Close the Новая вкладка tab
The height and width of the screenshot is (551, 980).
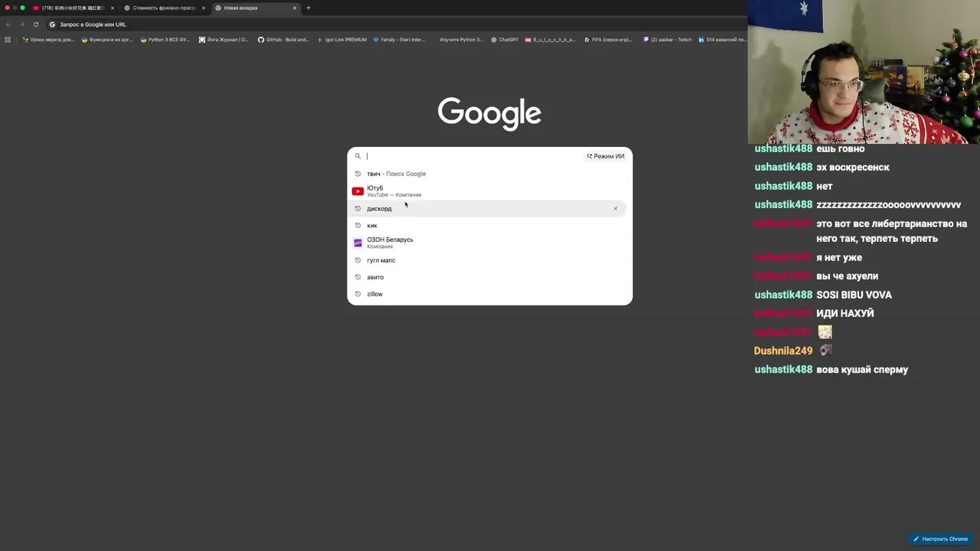(x=294, y=8)
